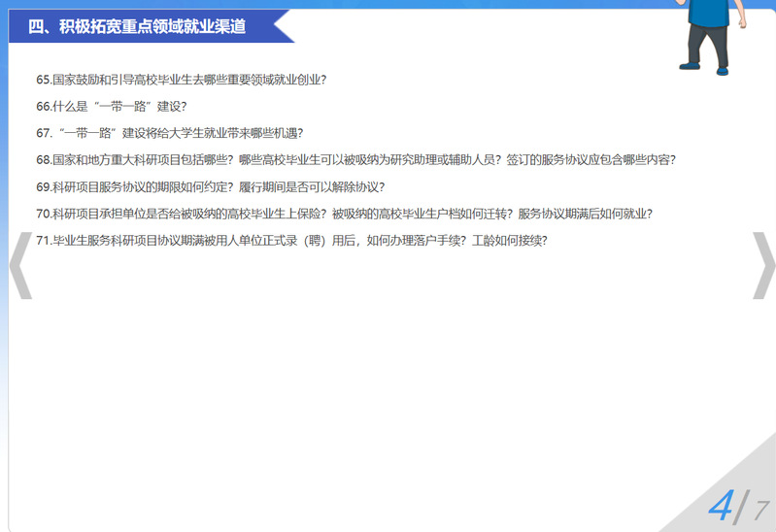Open question 66 什么是“一带一路”建设

111,106
